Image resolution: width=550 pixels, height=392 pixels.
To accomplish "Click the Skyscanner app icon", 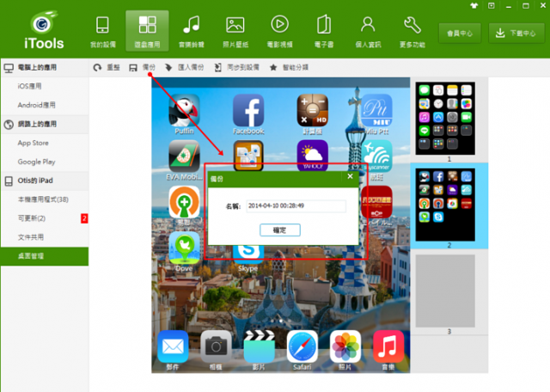I will click(x=378, y=156).
